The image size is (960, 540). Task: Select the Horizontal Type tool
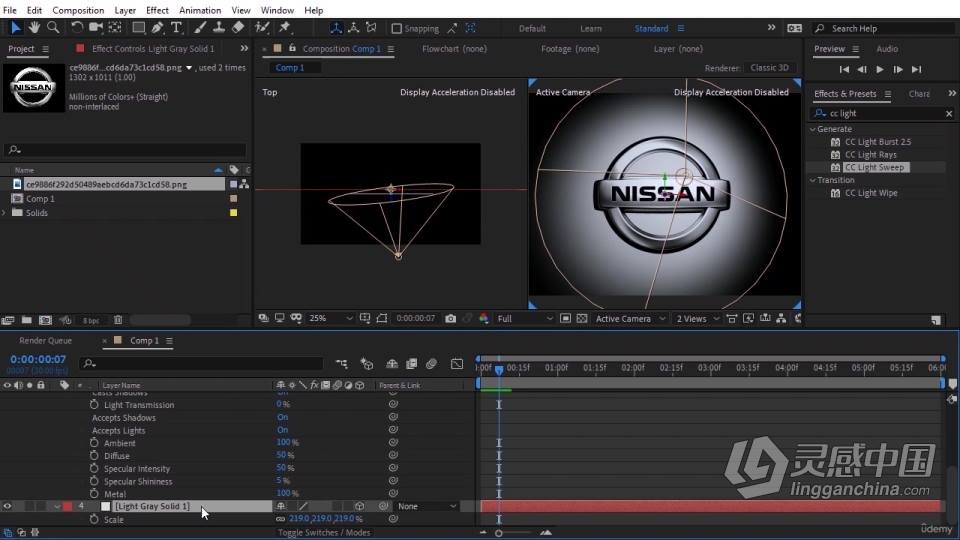[x=176, y=28]
